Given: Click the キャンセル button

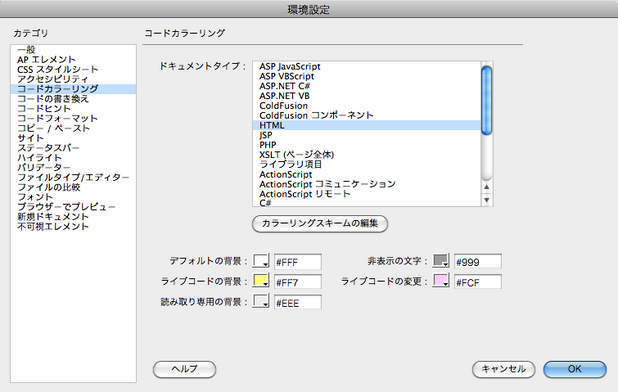Looking at the screenshot, I should click(504, 370).
